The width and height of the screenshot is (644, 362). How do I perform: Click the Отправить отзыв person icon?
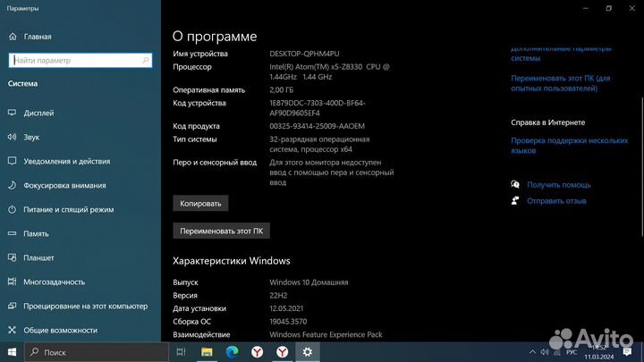coord(515,201)
